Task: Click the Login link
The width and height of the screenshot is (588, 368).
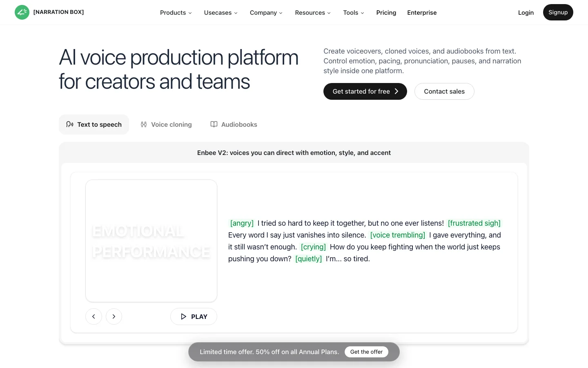Action: [x=526, y=13]
